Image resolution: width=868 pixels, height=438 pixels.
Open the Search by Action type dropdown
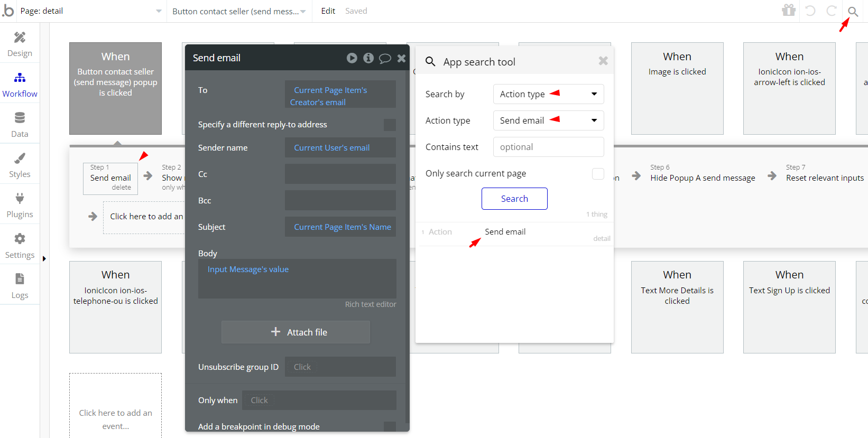[x=548, y=94]
